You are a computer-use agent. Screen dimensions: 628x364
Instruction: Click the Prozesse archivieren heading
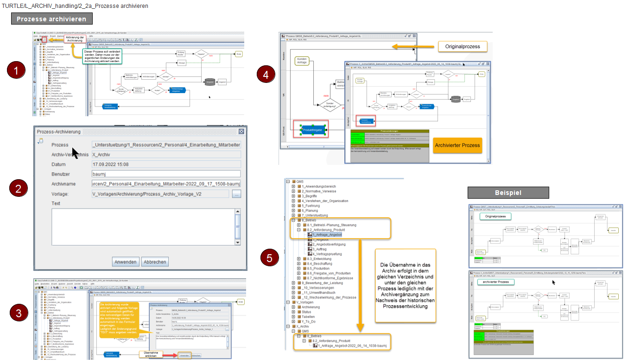click(x=52, y=19)
